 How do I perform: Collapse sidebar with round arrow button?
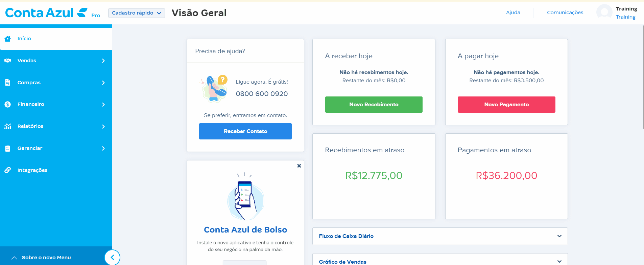pos(112,258)
